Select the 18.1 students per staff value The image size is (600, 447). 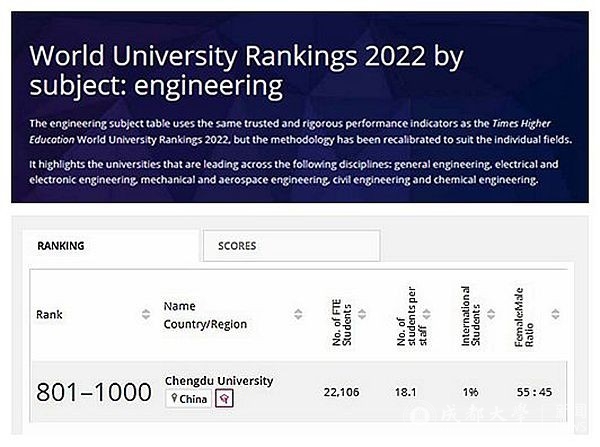[x=406, y=392]
